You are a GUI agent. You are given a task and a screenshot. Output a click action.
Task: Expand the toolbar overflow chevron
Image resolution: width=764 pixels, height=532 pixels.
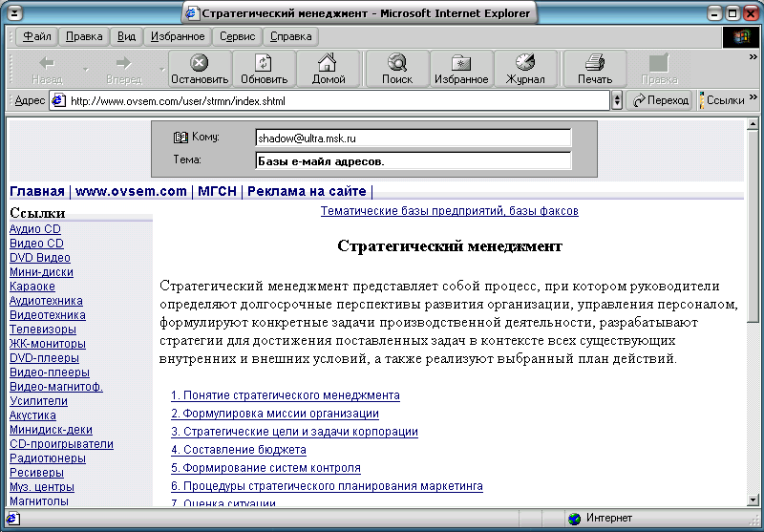(753, 57)
